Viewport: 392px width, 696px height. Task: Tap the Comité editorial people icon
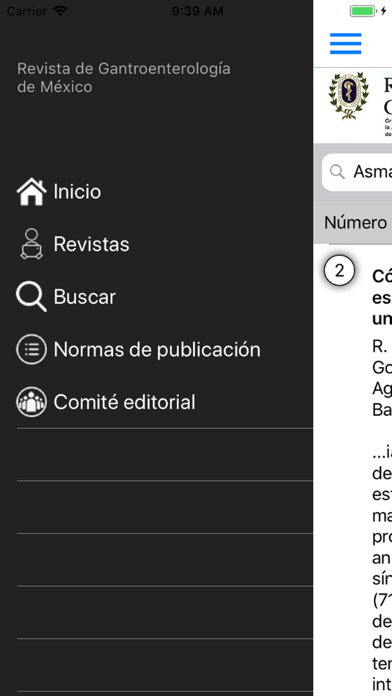click(31, 402)
